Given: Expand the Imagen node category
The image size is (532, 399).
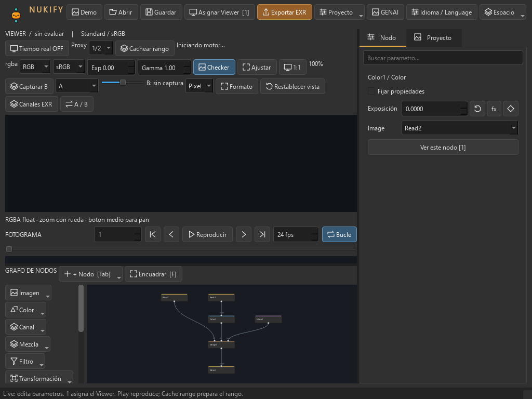Looking at the screenshot, I should [x=28, y=293].
